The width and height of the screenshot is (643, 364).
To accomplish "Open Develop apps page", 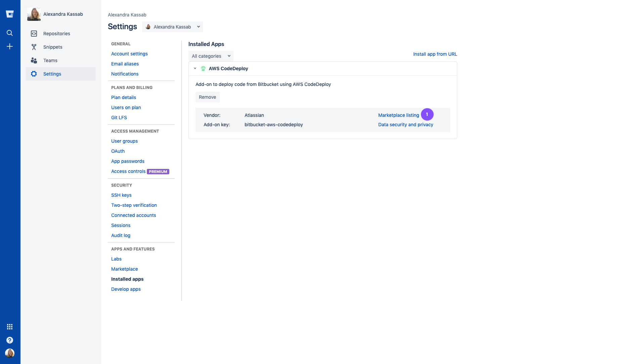I will (x=126, y=289).
